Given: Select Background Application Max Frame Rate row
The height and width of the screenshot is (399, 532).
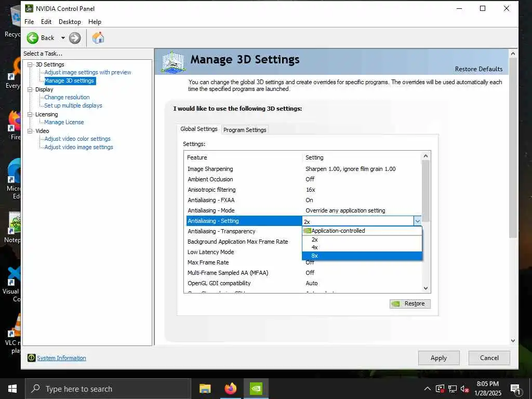Looking at the screenshot, I should click(244, 242).
